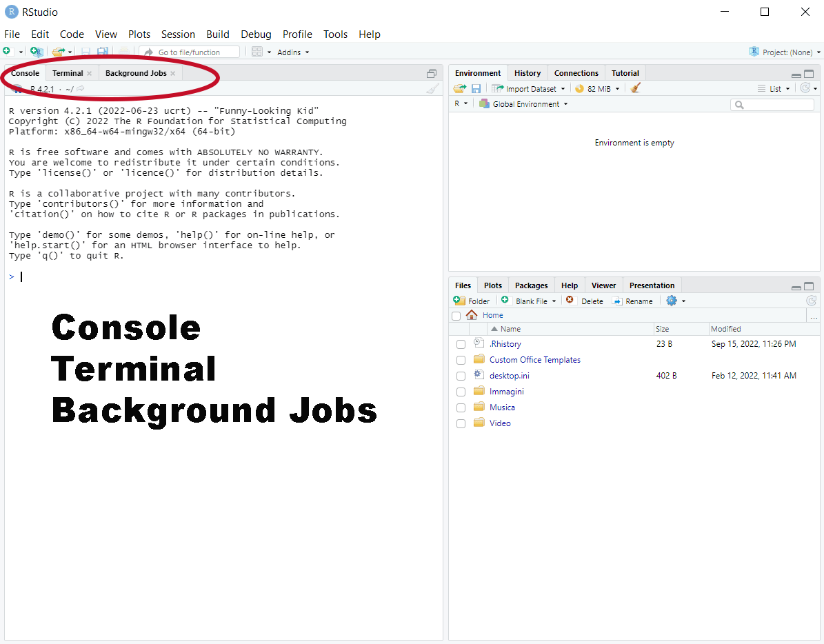Click the broom icon to clear environment
The width and height of the screenshot is (824, 644).
point(636,88)
